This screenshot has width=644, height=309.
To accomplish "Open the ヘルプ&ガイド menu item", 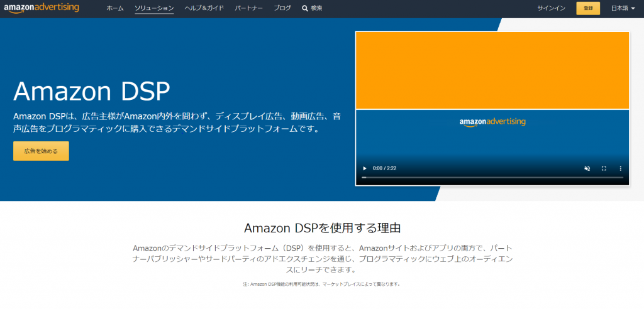I will click(204, 8).
